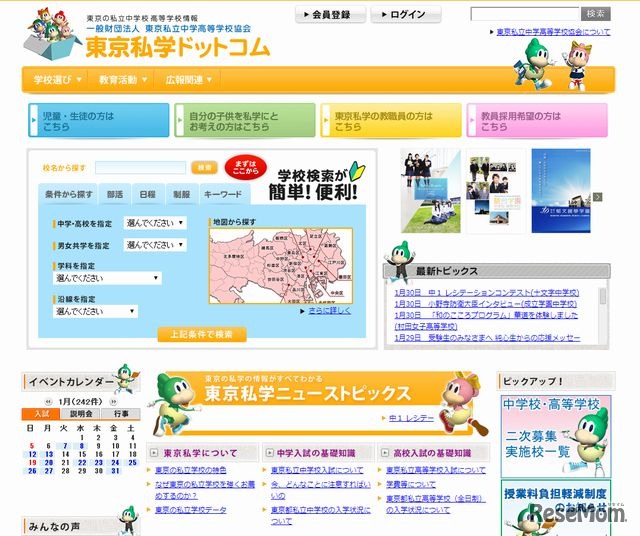The width and height of the screenshot is (640, 536).
Task: Open 東京の私立学校データ link
Action: tap(191, 510)
